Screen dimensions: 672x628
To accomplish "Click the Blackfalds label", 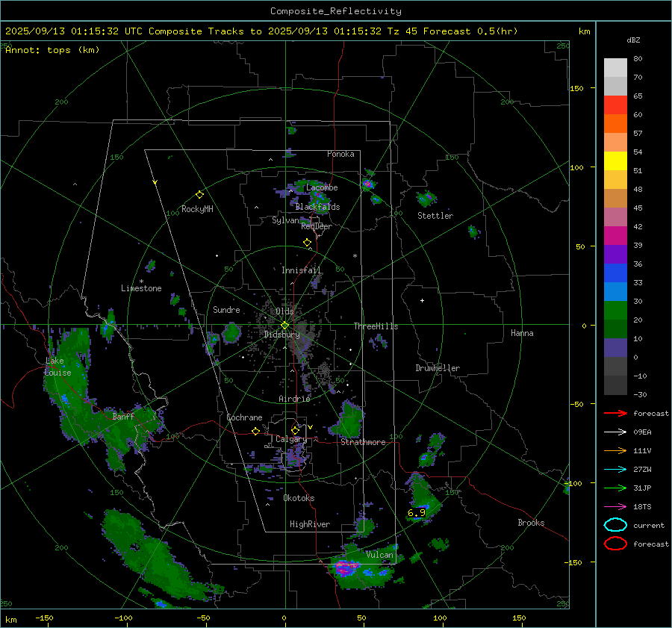I will [x=317, y=207].
